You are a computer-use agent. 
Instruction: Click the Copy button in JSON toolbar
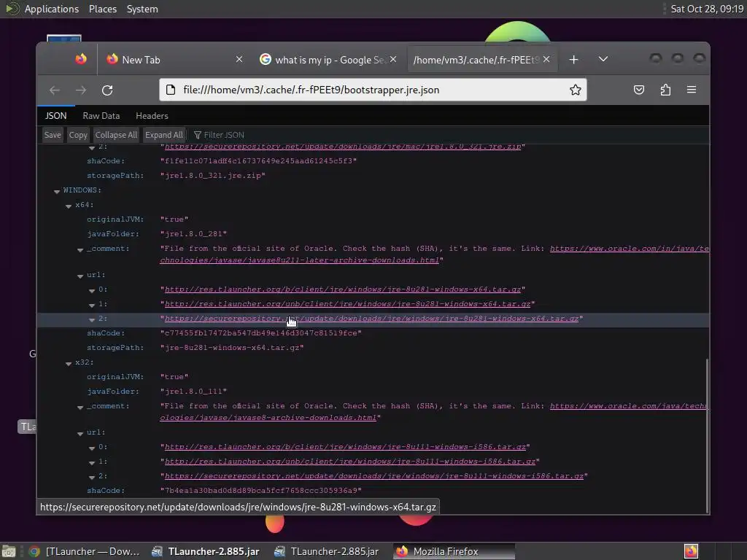(x=78, y=135)
